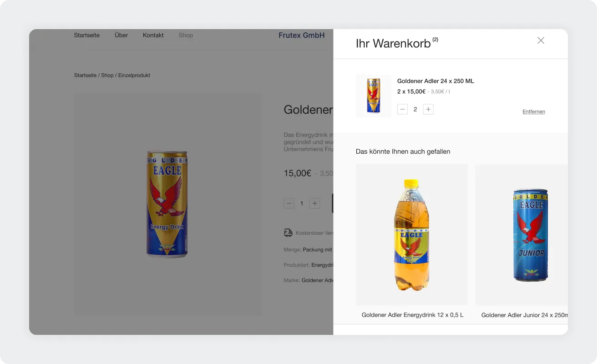The image size is (597, 364).
Task: Click minus on product page quantity
Action: tap(289, 203)
